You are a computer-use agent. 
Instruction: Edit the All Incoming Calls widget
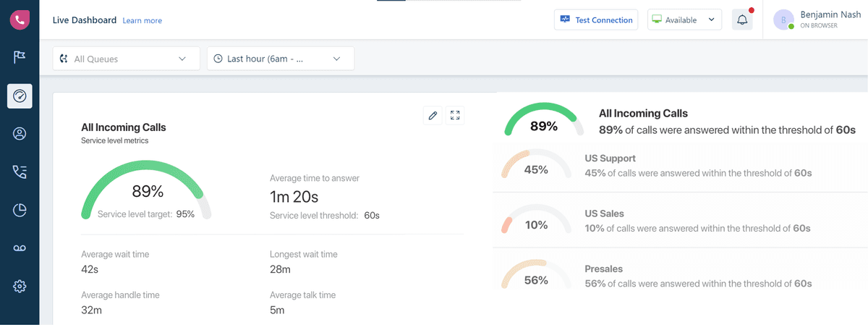tap(433, 115)
